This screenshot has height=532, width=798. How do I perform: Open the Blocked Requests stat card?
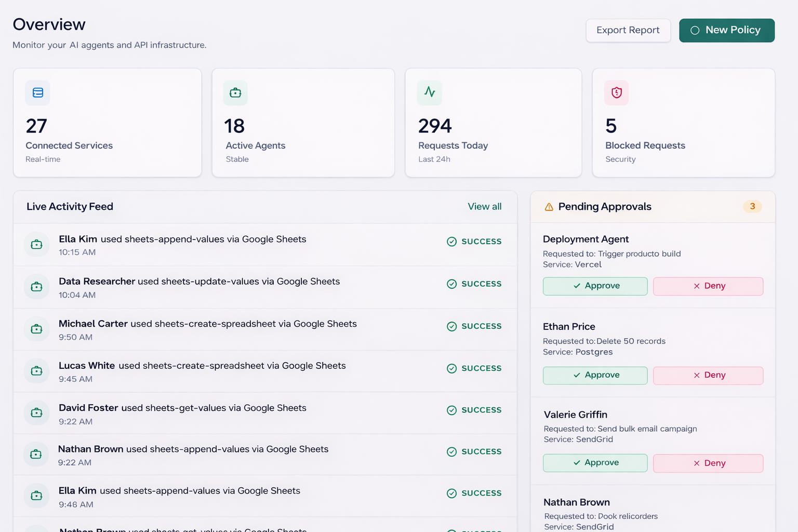click(683, 123)
